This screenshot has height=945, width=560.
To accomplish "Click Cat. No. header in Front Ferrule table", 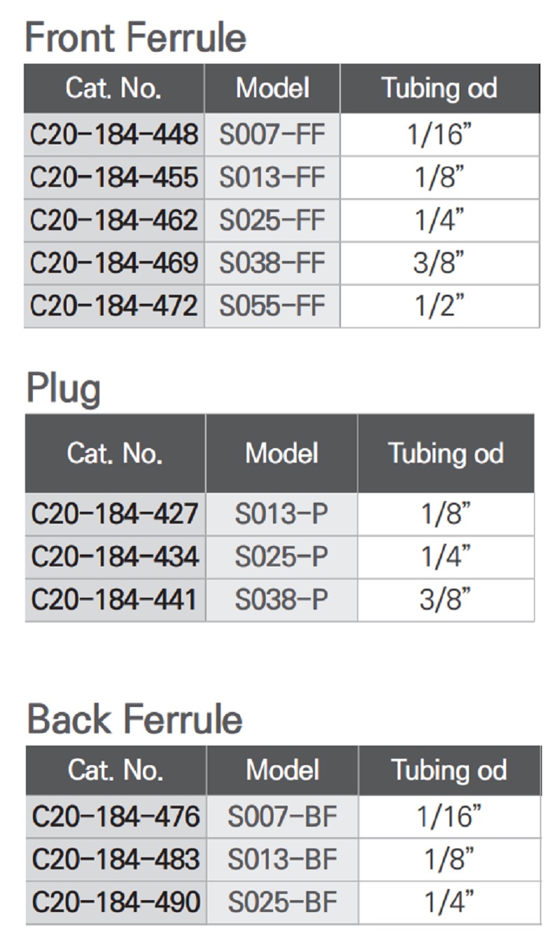I will (x=114, y=88).
